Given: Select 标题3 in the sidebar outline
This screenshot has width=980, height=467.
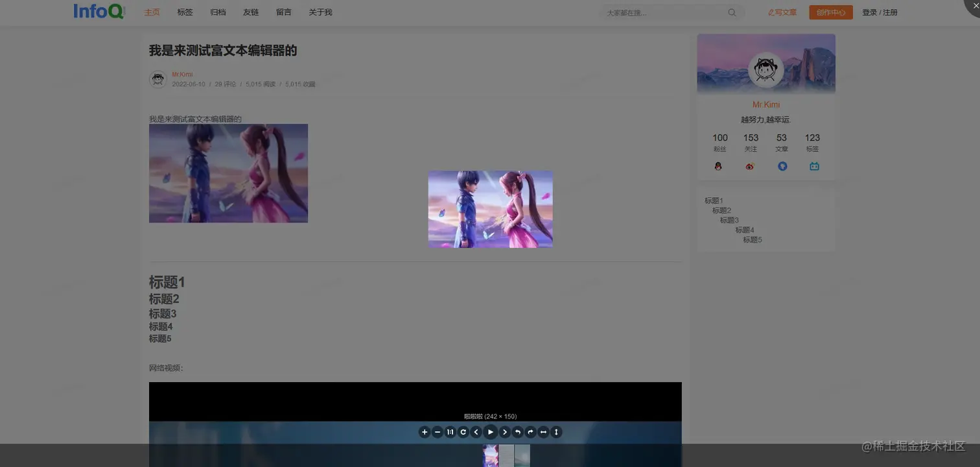Looking at the screenshot, I should 729,220.
